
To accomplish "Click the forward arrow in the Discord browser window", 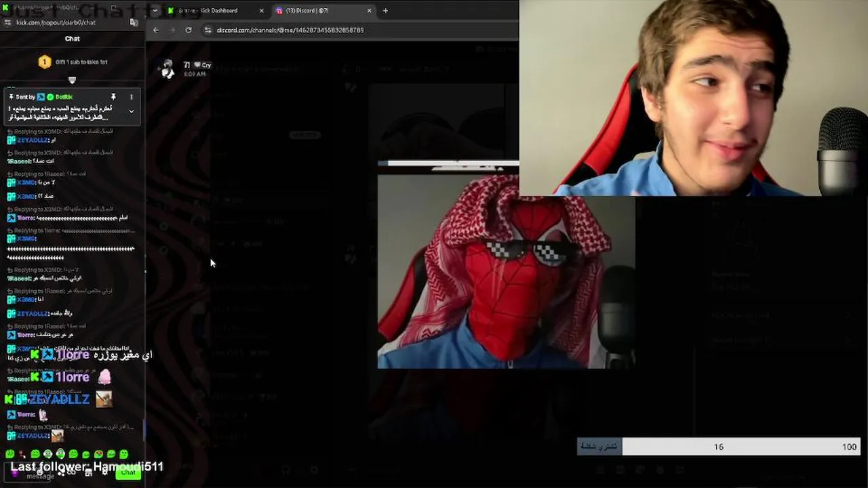I will (172, 30).
